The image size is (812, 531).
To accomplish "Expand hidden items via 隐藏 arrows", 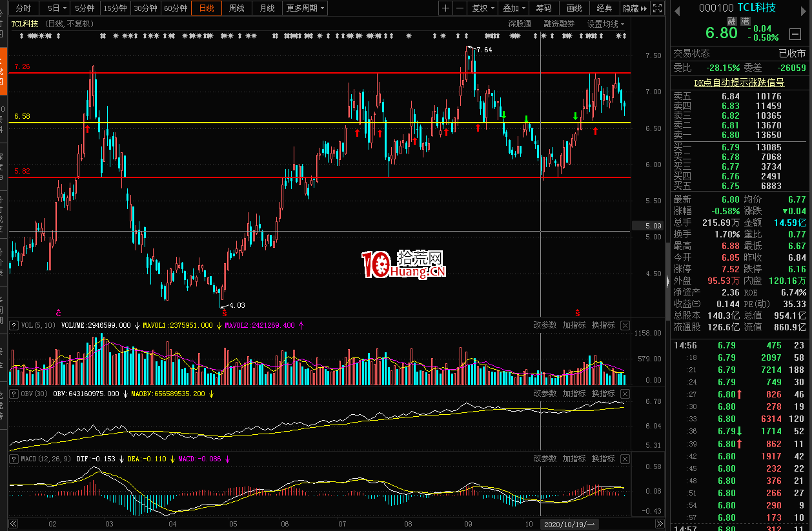I will pos(634,8).
